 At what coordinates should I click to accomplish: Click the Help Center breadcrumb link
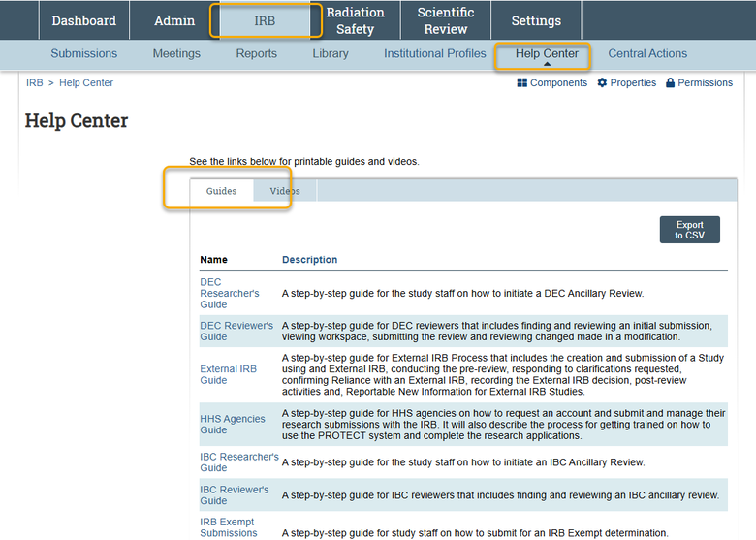(x=86, y=83)
